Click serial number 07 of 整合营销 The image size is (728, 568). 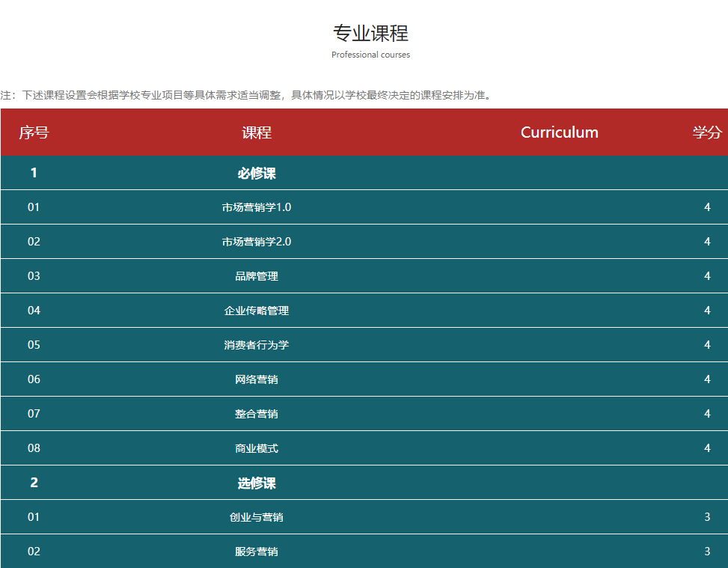[34, 413]
